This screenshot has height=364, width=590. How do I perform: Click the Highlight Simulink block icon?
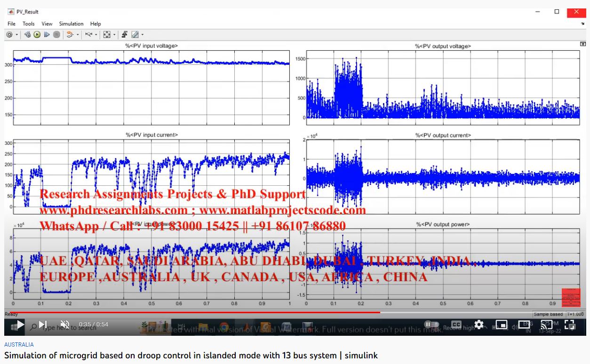70,34
